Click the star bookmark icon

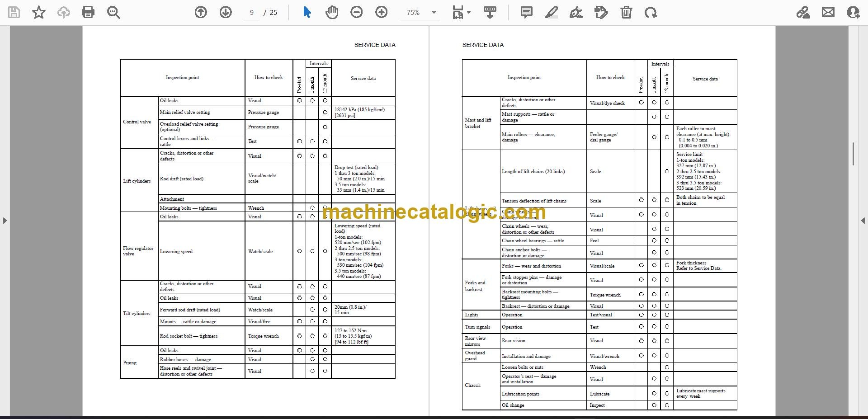(x=39, y=13)
